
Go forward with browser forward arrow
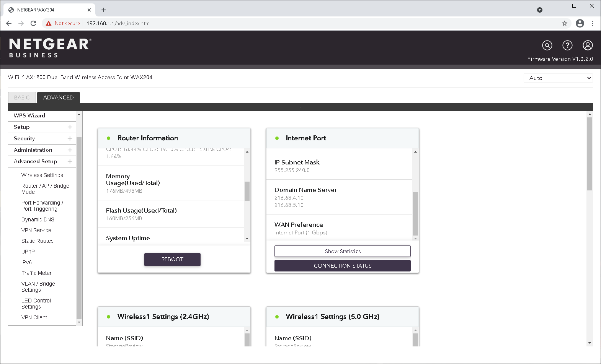(x=21, y=23)
